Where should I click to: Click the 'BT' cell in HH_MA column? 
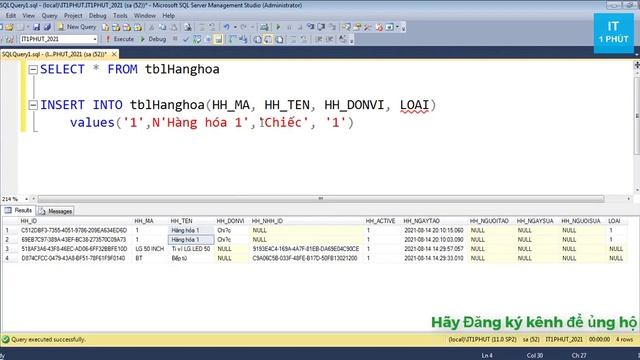tap(150, 258)
